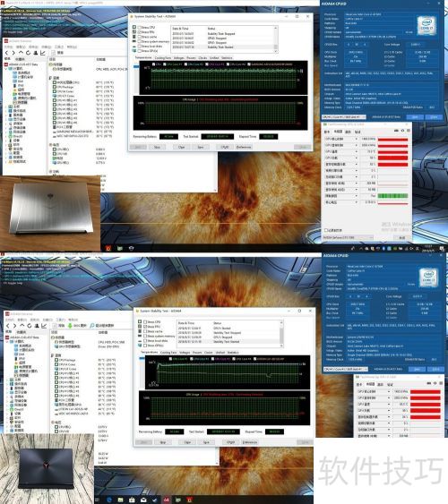This screenshot has width=448, height=504.
Task: Enable Stress local disks in lower Stability Test
Action: coord(145,341)
